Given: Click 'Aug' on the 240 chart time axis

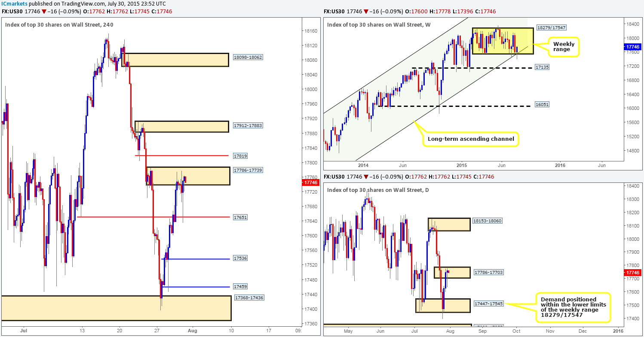Looking at the screenshot, I should 193,331.
